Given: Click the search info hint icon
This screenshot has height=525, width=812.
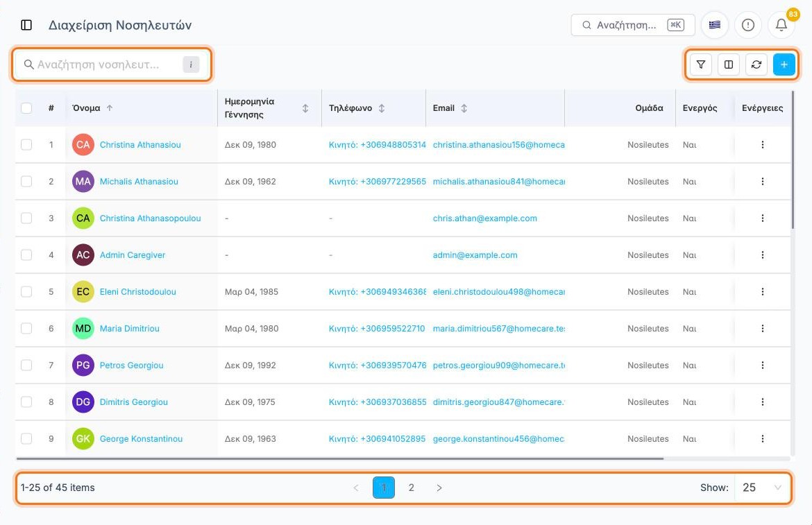Looking at the screenshot, I should point(191,64).
